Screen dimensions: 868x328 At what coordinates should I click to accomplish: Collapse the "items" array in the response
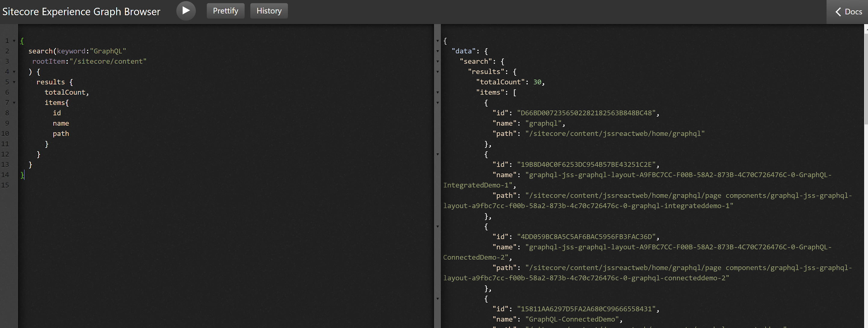tap(438, 92)
